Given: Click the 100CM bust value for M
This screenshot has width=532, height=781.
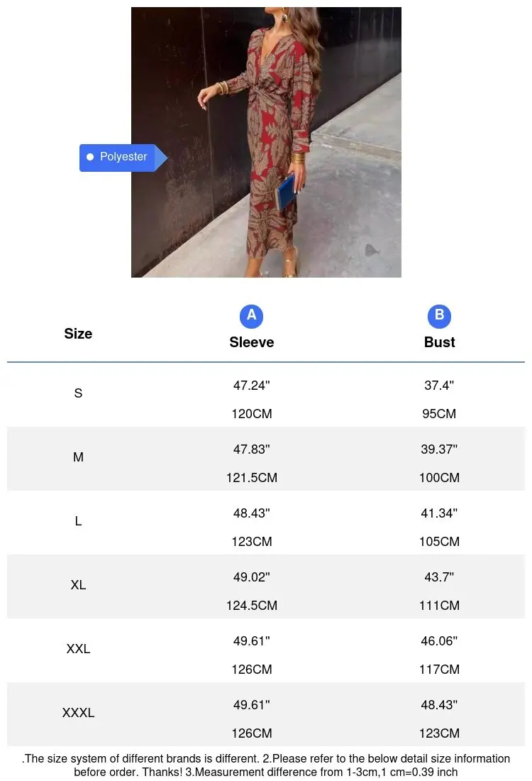Looking at the screenshot, I should pos(440,478).
